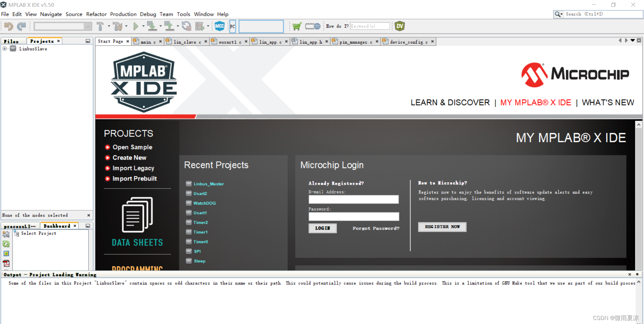Close 'None of the nodes selected' panel
This screenshot has width=644, height=324.
click(89, 215)
